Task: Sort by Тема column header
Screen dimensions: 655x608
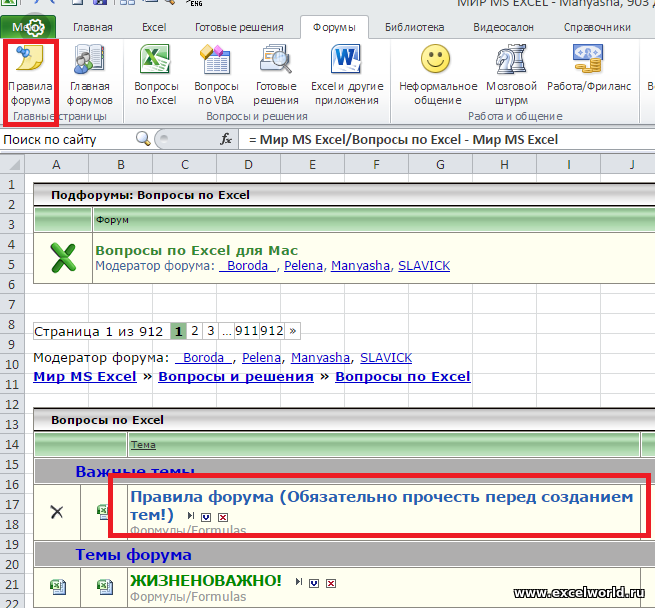Action: [x=143, y=445]
